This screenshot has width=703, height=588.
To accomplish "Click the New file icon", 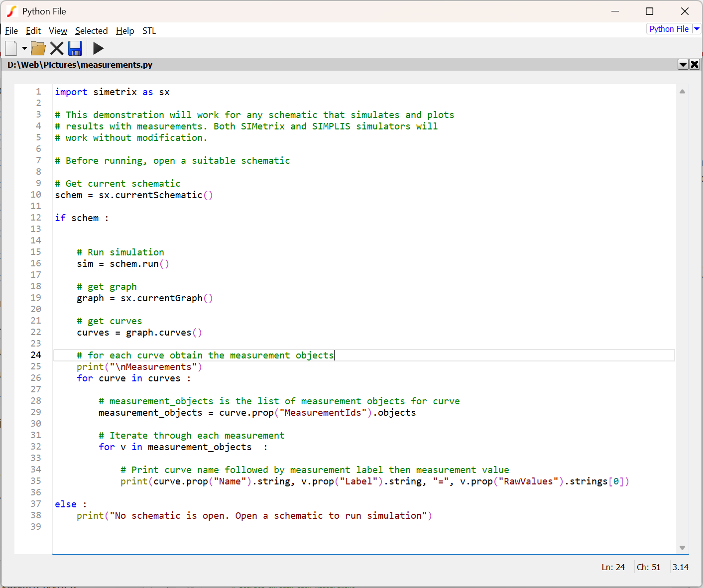I will tap(11, 48).
